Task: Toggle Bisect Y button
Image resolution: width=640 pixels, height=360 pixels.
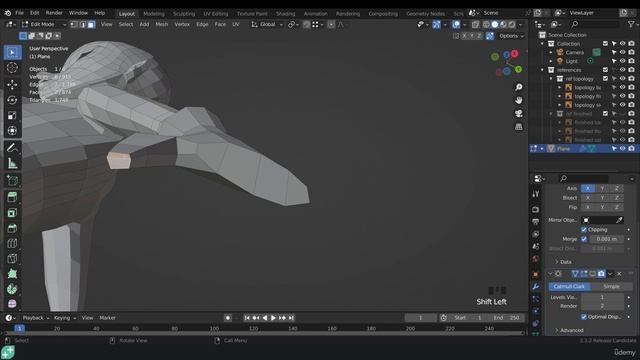Action: click(602, 198)
